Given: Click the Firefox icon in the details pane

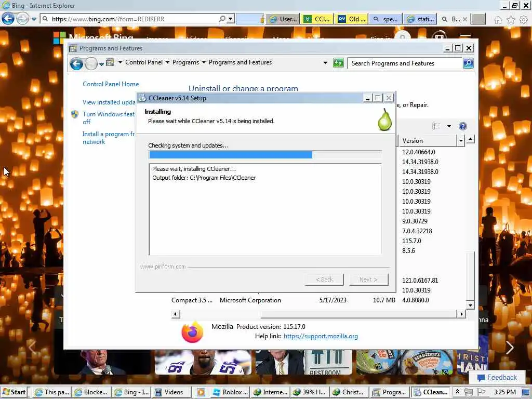Looking at the screenshot, I should (192, 331).
